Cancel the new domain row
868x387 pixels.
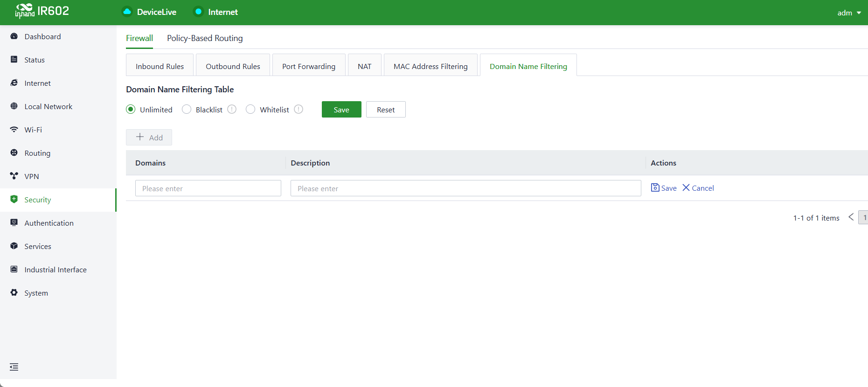pyautogui.click(x=698, y=188)
